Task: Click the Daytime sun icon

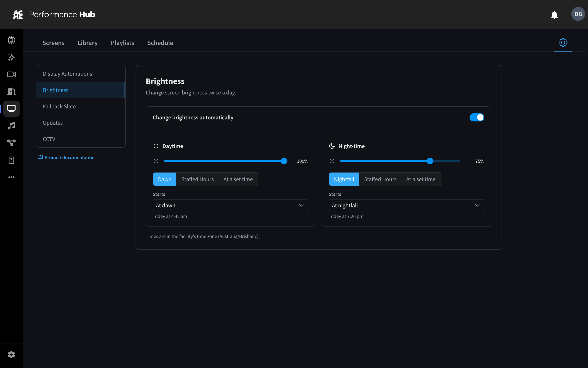Action: tap(156, 146)
